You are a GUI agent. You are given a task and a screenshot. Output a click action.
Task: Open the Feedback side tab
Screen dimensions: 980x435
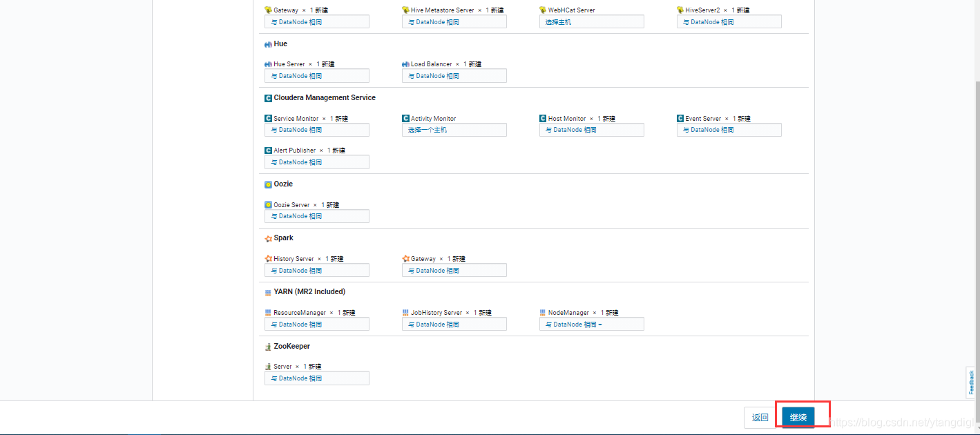[x=971, y=383]
